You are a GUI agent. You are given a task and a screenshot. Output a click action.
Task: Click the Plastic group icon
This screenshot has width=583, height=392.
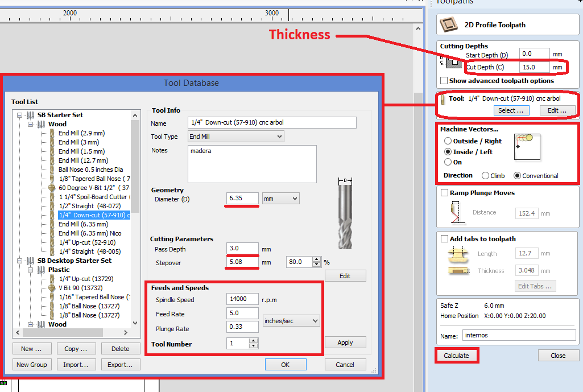coord(42,270)
